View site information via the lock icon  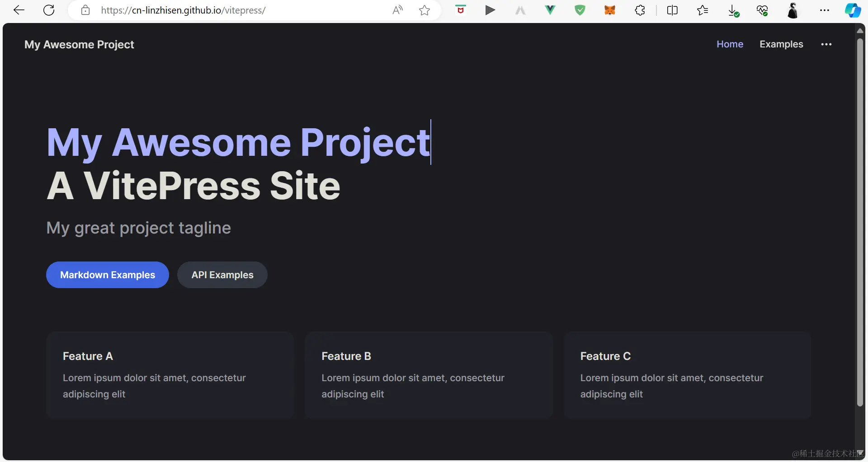click(85, 10)
